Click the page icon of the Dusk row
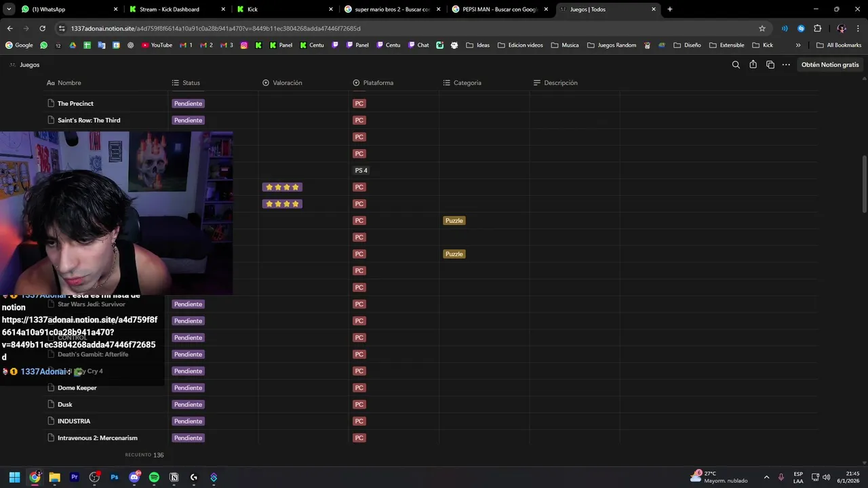This screenshot has width=868, height=488. [x=51, y=405]
